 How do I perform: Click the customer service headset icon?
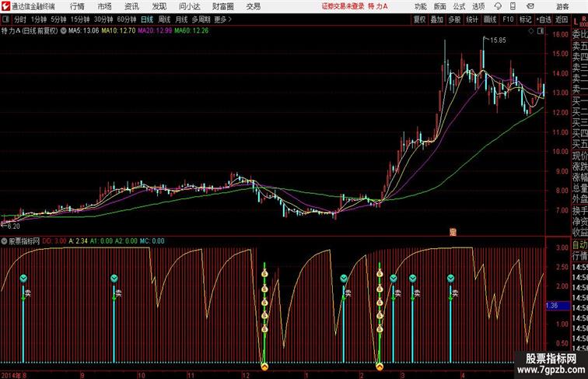pyautogui.click(x=498, y=6)
